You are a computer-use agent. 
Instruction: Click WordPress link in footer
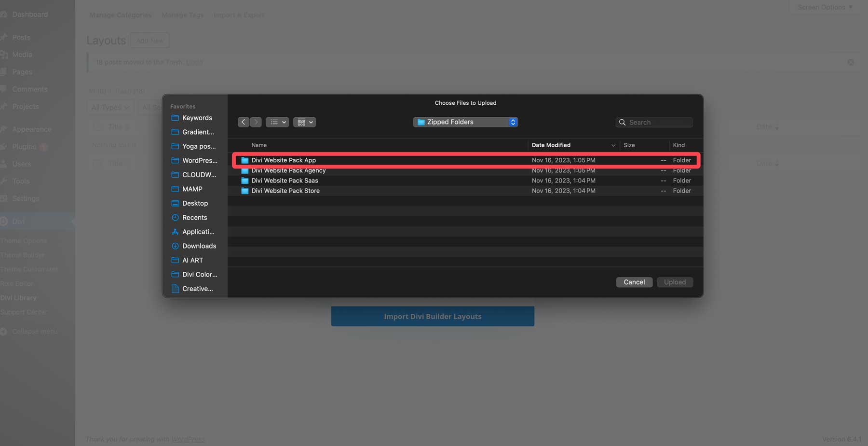point(188,439)
